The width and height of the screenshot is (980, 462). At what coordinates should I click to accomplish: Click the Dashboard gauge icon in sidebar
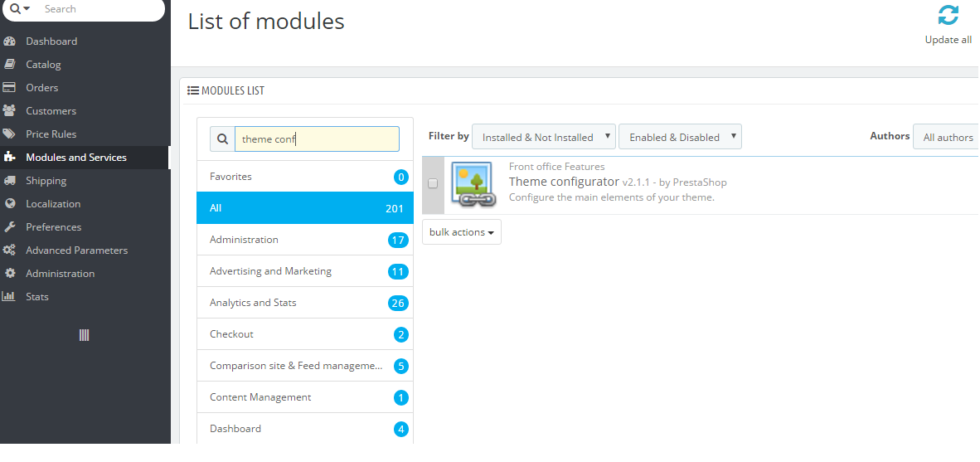click(10, 41)
